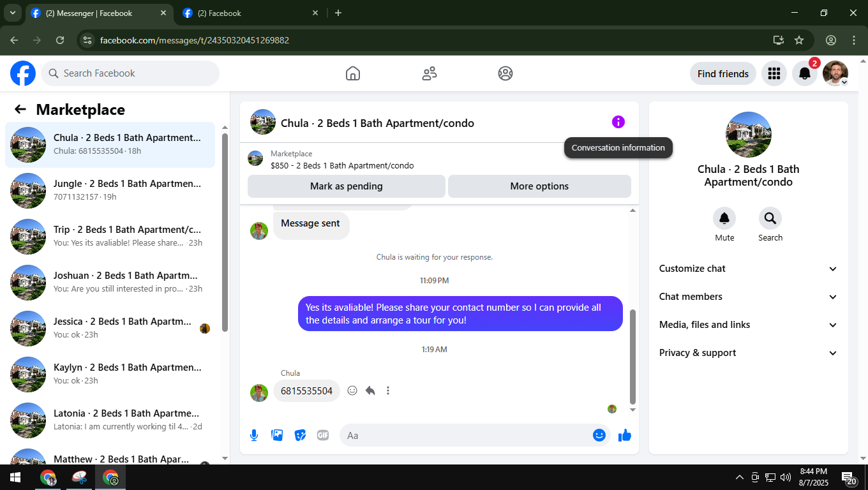Expand Privacy & support section

[749, 353]
